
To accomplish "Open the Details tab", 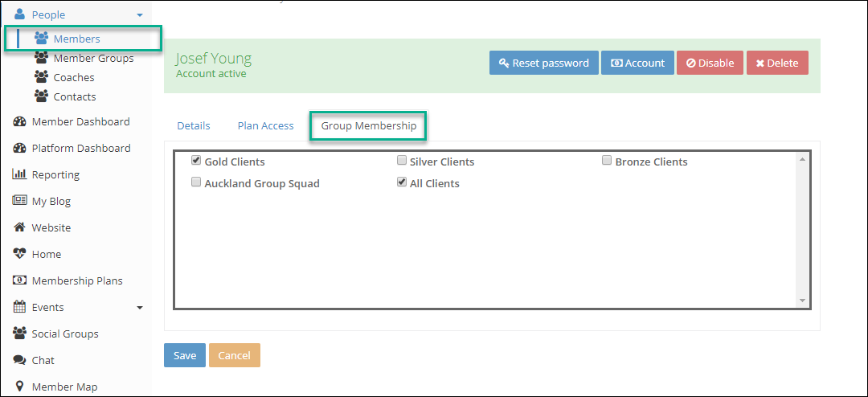I will coord(194,125).
